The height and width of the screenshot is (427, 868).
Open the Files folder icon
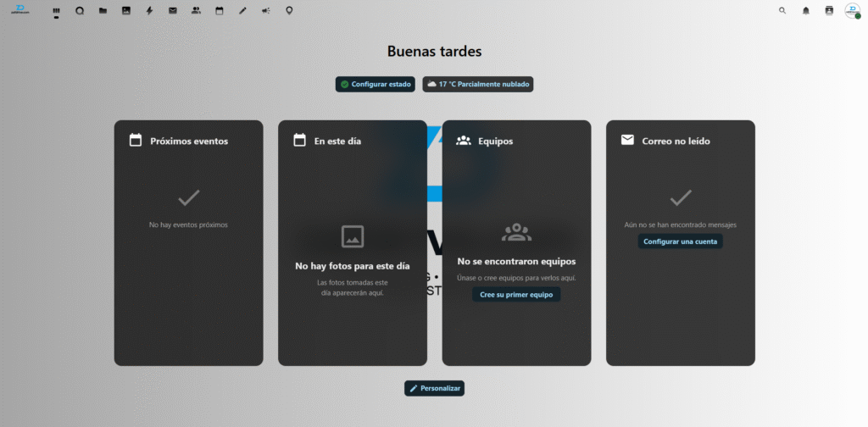103,11
